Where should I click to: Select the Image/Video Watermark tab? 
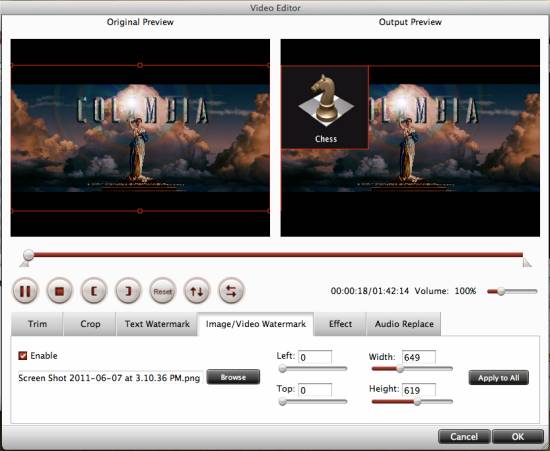coord(256,324)
